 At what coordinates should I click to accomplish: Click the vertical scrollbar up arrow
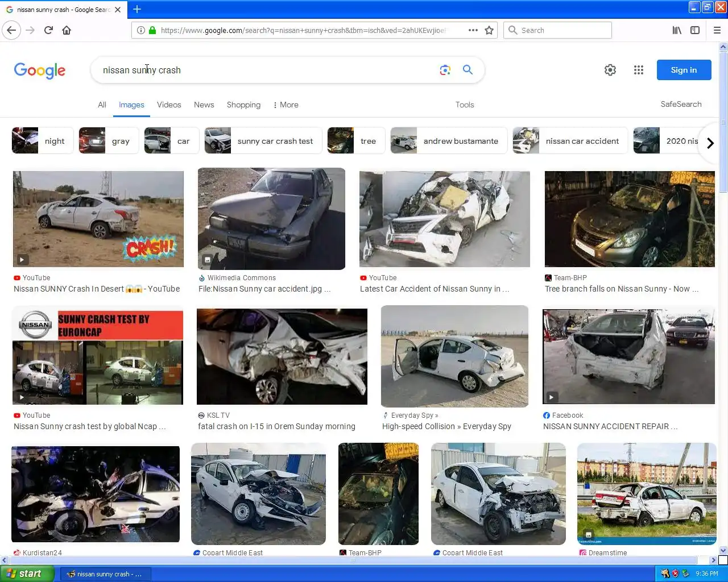tap(723, 47)
